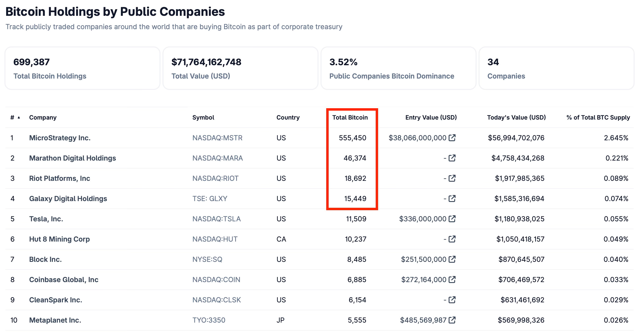Image resolution: width=644 pixels, height=332 pixels.
Task: Click the Total Bitcoin Holdings summary card
Action: click(x=83, y=68)
